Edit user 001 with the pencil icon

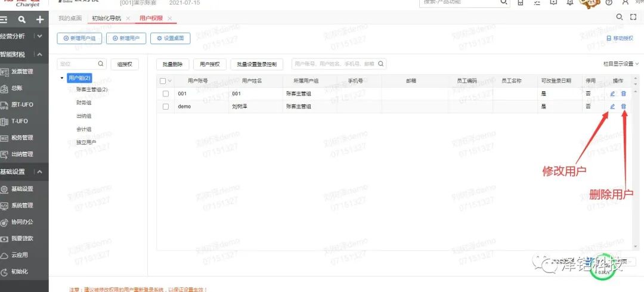pos(612,94)
